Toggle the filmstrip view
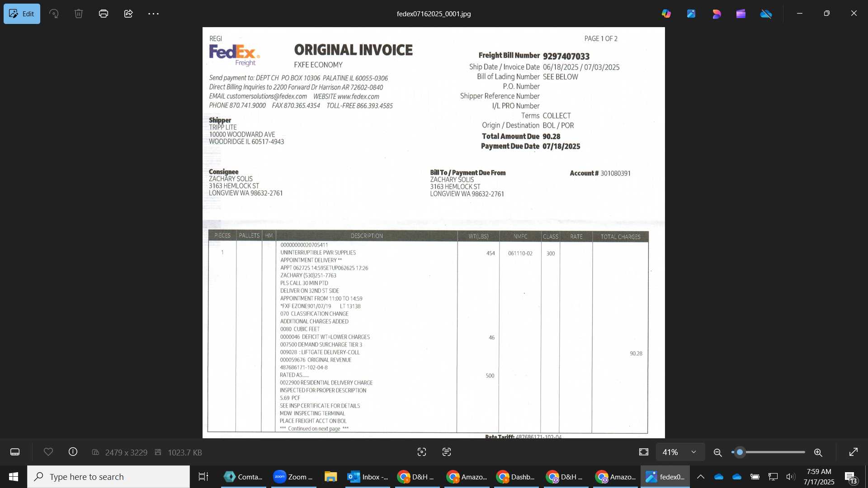Image resolution: width=868 pixels, height=488 pixels. (15, 452)
